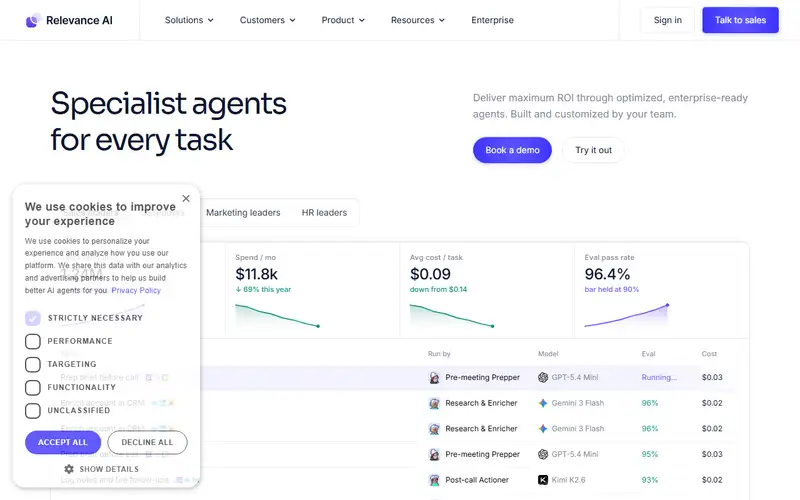The image size is (800, 500).
Task: Click the 96.4% eval pass rate value
Action: [x=607, y=274]
